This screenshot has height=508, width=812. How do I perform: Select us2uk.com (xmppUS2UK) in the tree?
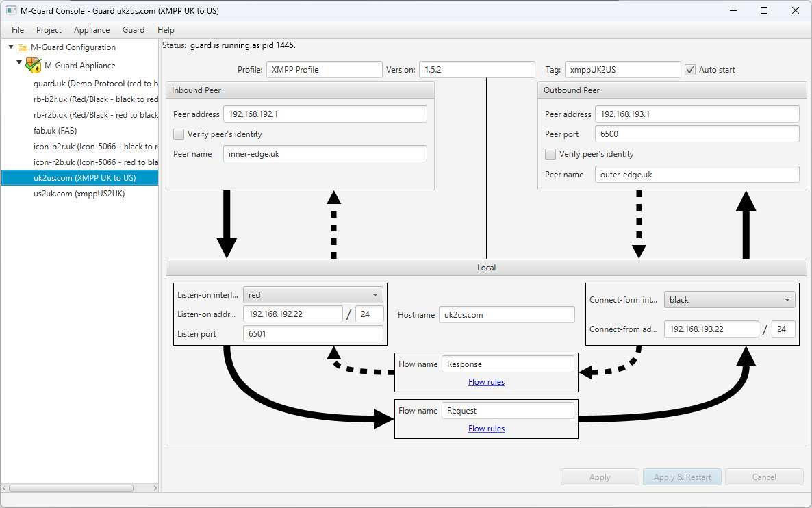79,194
